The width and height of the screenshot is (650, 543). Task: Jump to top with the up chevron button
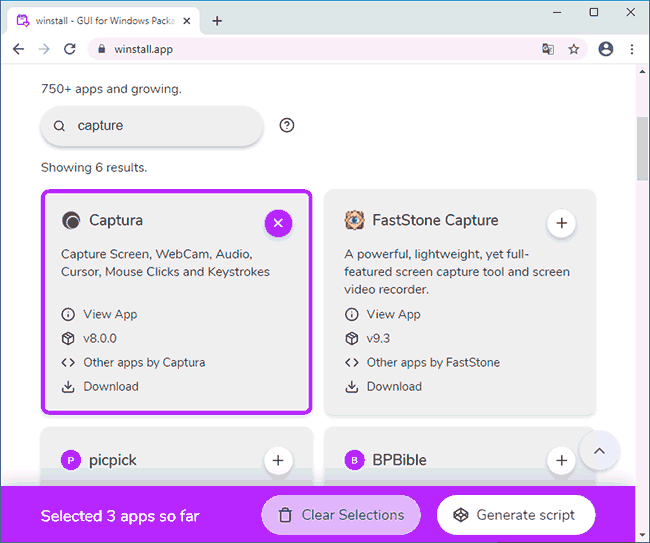599,451
